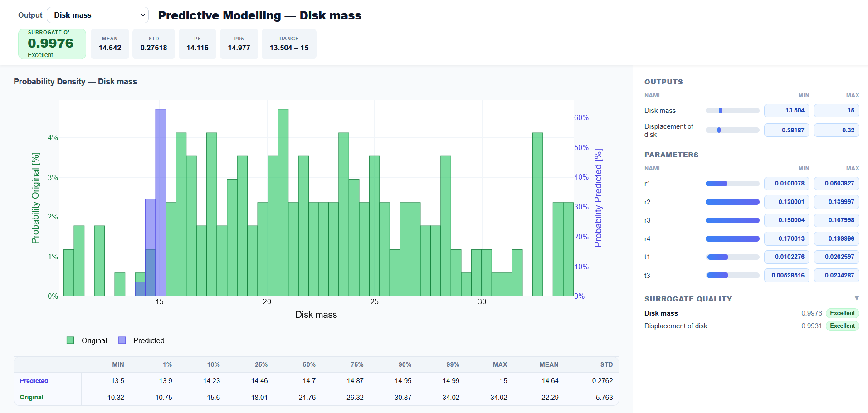Toggle the Predicted series in chart legend

click(x=141, y=340)
